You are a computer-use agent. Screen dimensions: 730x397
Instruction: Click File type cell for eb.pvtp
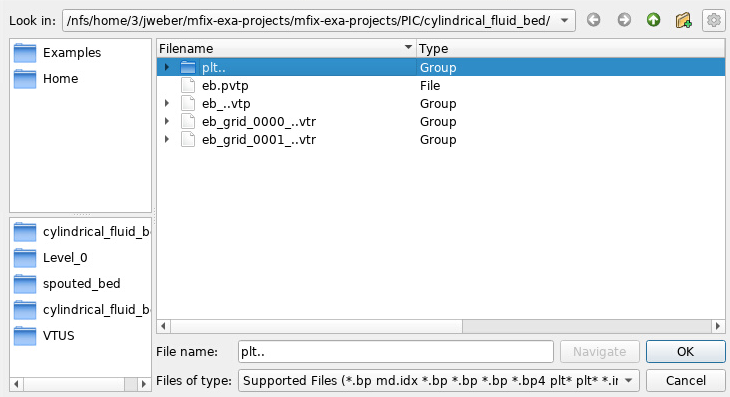430,86
